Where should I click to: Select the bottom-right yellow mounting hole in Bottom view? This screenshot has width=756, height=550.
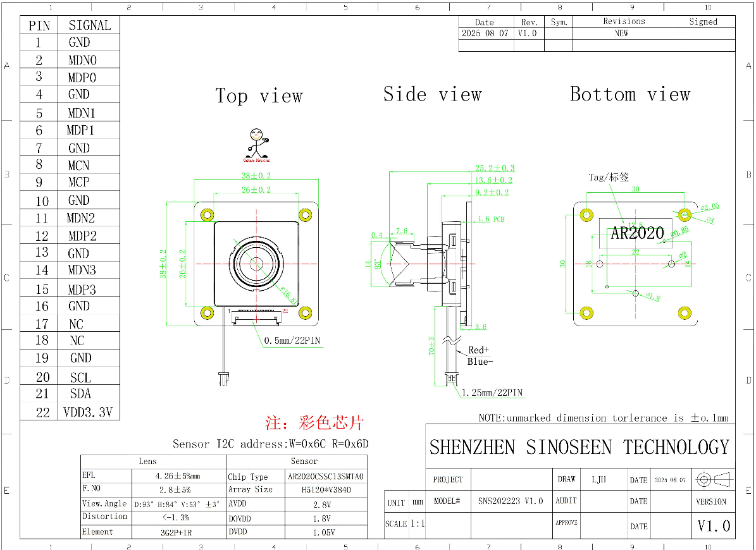point(684,313)
